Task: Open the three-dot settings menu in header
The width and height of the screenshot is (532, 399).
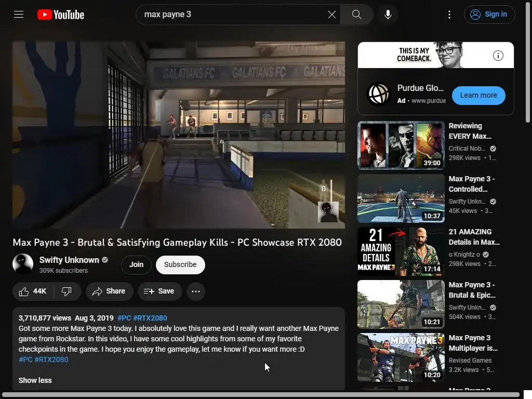Action: tap(449, 14)
